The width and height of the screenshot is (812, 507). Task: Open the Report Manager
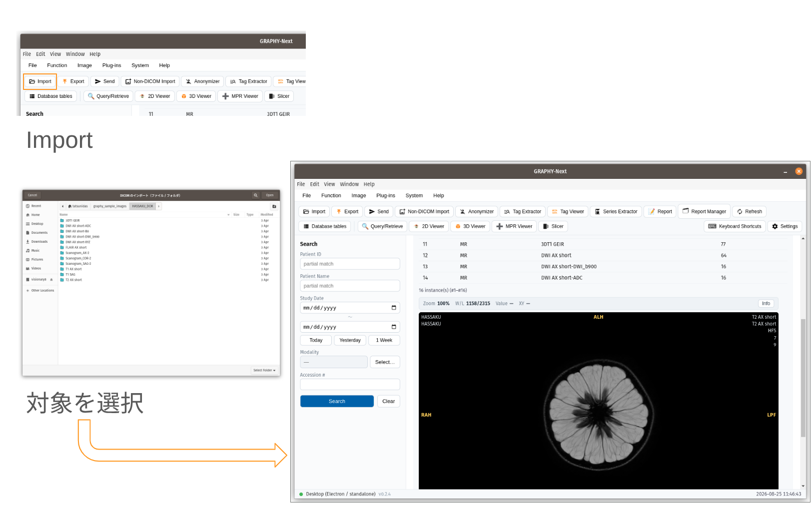click(704, 211)
